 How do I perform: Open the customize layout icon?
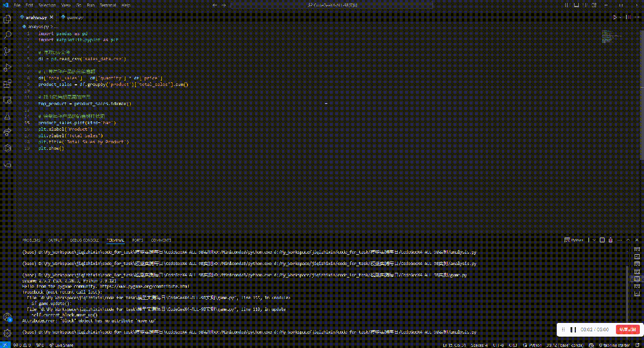[x=594, y=5]
